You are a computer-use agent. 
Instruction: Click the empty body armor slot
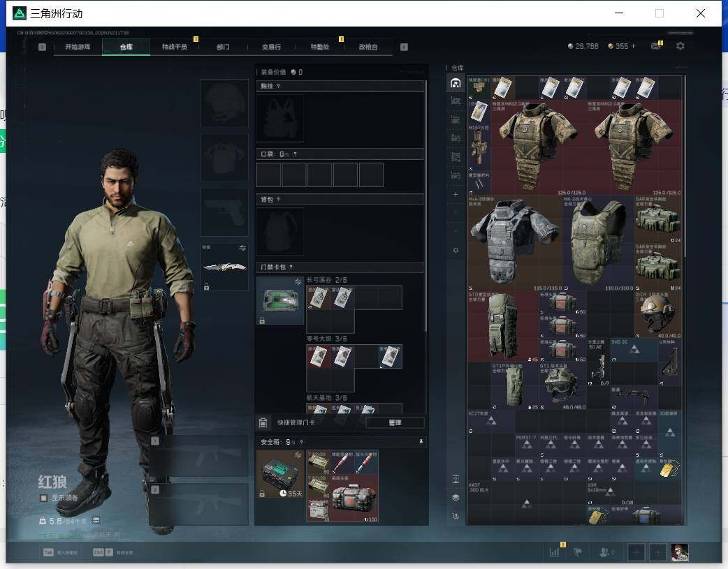point(224,158)
